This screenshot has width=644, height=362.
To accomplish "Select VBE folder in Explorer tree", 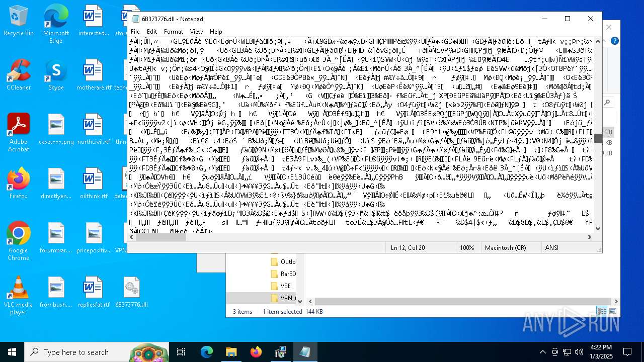I will (x=281, y=286).
